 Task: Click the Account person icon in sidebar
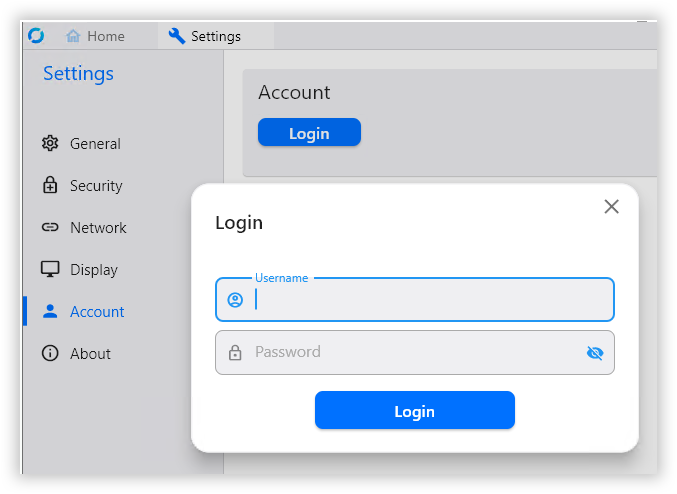coord(50,312)
